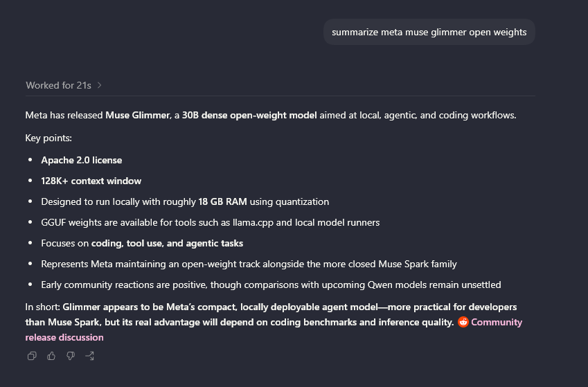This screenshot has height=387, width=588.
Task: Share the response using the share arrow icon
Action: (89, 356)
